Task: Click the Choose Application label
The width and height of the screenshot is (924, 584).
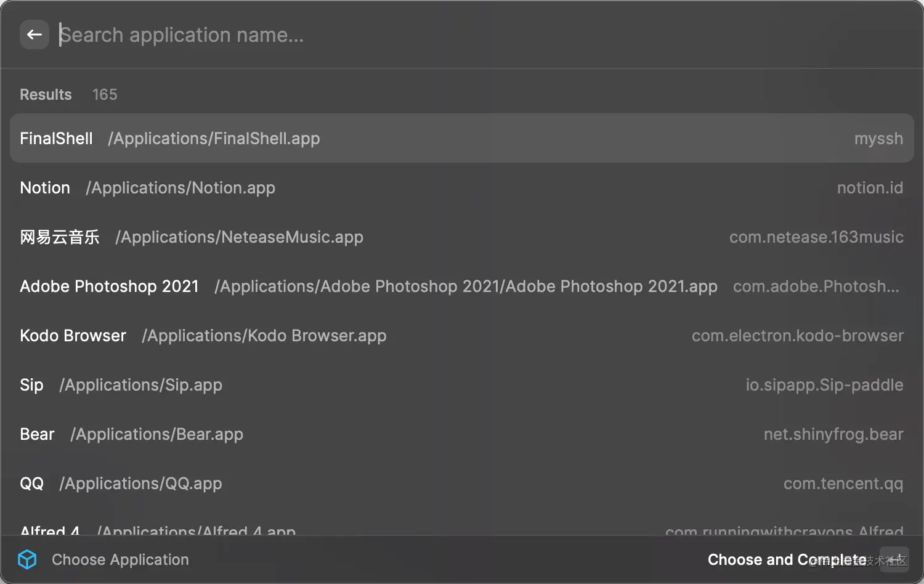Action: coord(120,559)
